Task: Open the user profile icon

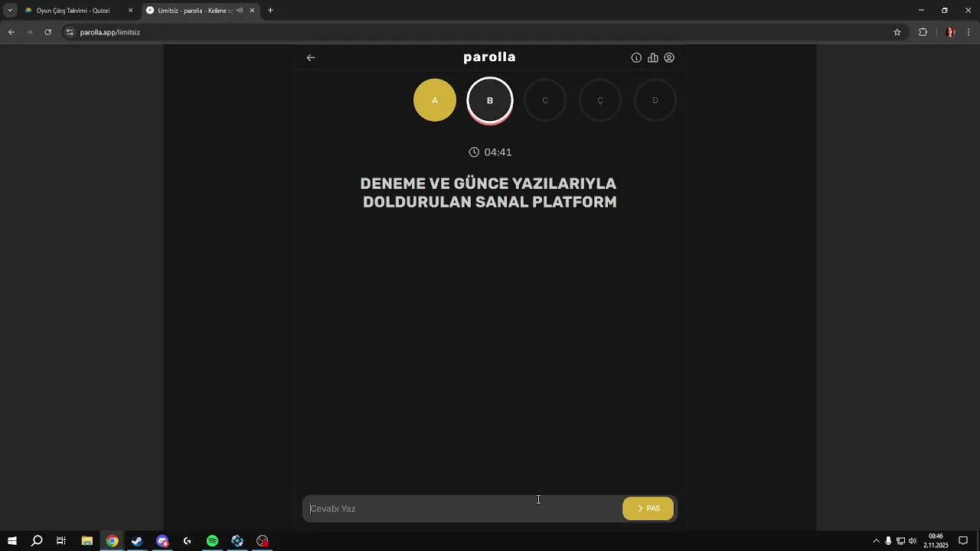Action: tap(669, 57)
